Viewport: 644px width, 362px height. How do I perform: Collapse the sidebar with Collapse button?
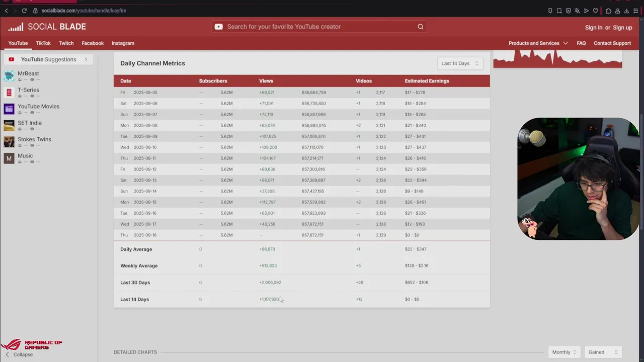tap(19, 354)
